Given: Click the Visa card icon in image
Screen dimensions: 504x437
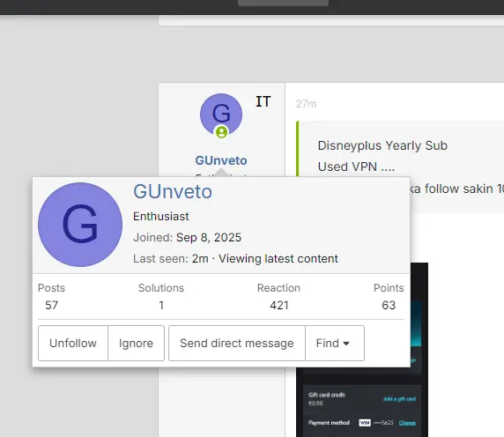Looking at the screenshot, I should tap(365, 423).
